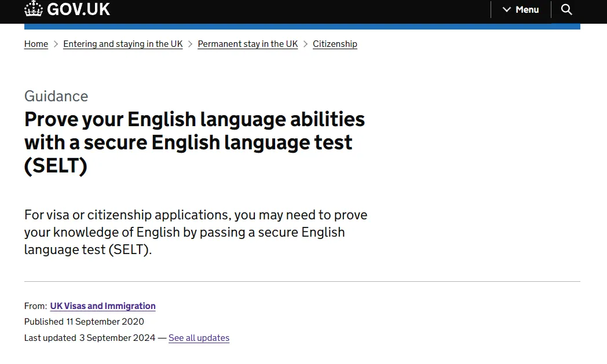
Task: Open UK Visas and Immigration link
Action: [103, 306]
